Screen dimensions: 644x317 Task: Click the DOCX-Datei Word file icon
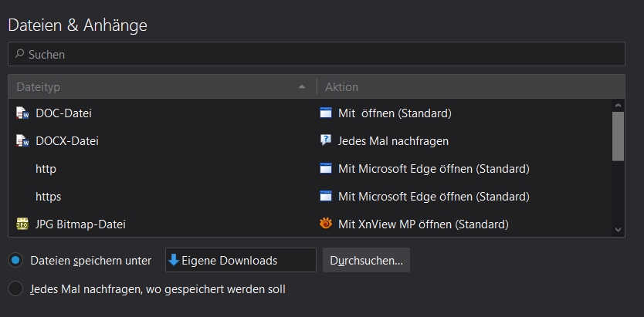pos(22,141)
